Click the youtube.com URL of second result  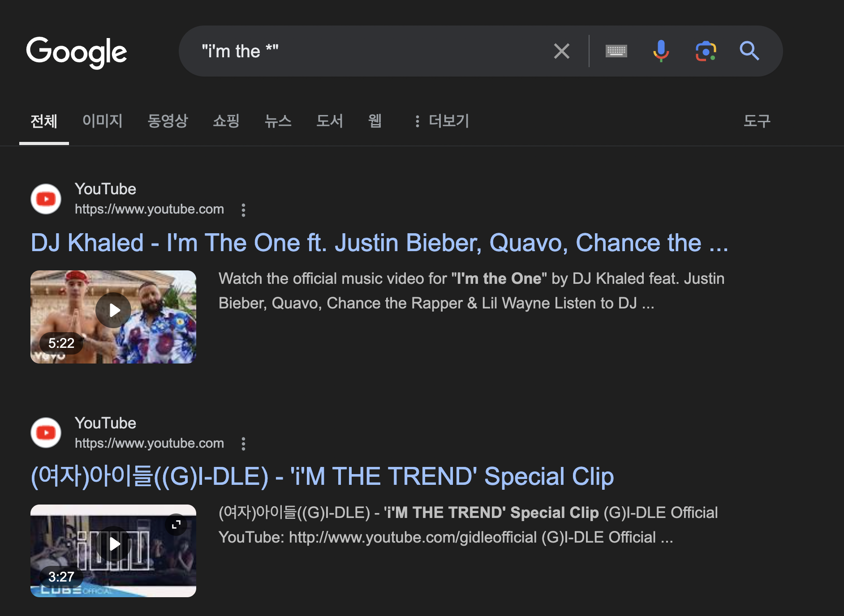pyautogui.click(x=149, y=443)
